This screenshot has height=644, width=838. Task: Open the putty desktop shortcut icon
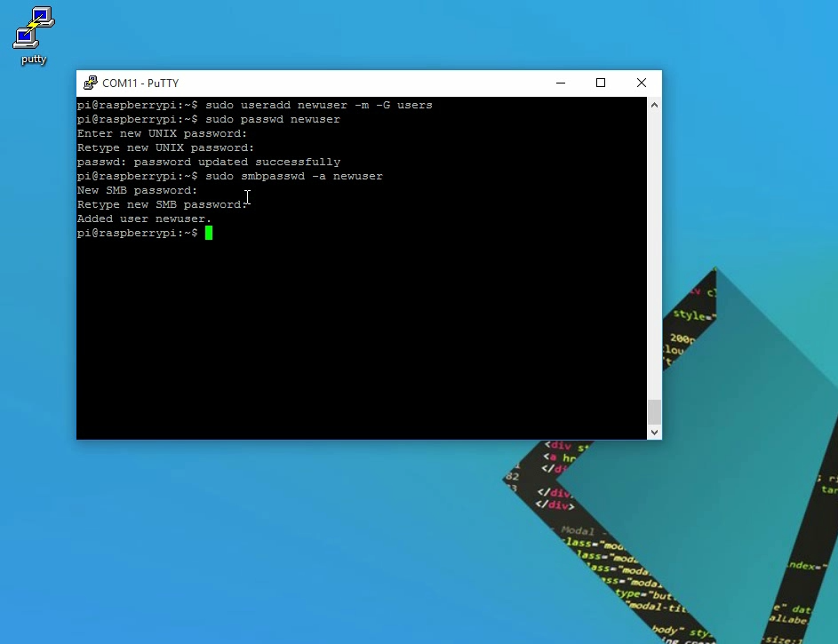point(34,28)
